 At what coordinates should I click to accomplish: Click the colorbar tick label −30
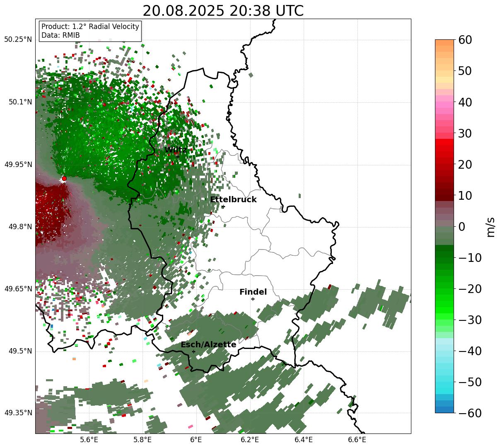470,320
